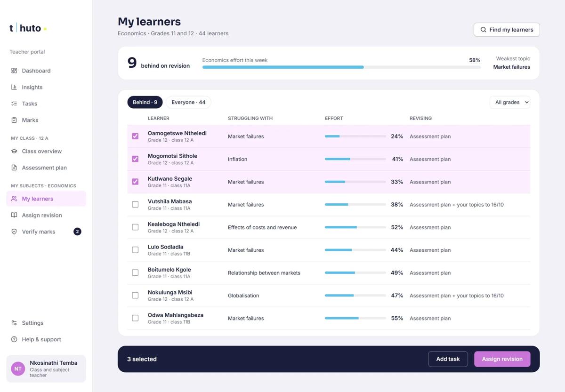Click the LEARNER column header

tap(159, 119)
